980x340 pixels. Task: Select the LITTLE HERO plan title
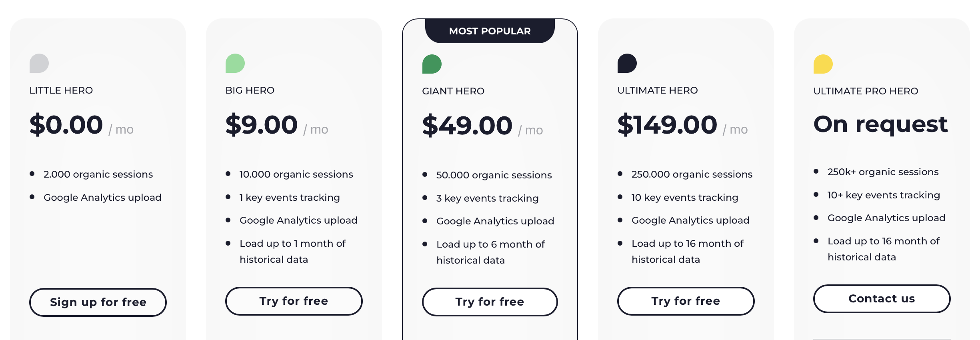pyautogui.click(x=61, y=90)
